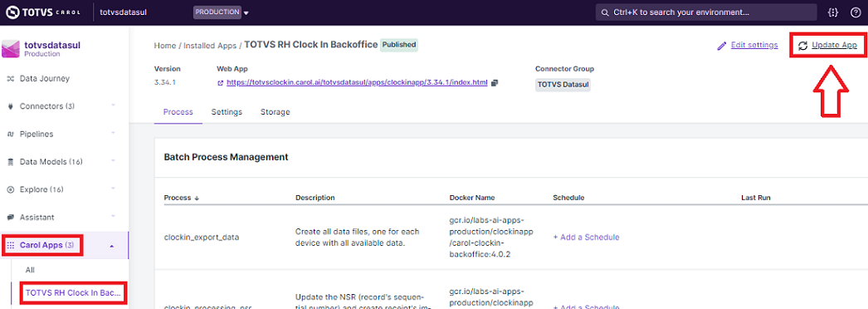
Task: Click the refresh icon beside Update App
Action: click(802, 46)
